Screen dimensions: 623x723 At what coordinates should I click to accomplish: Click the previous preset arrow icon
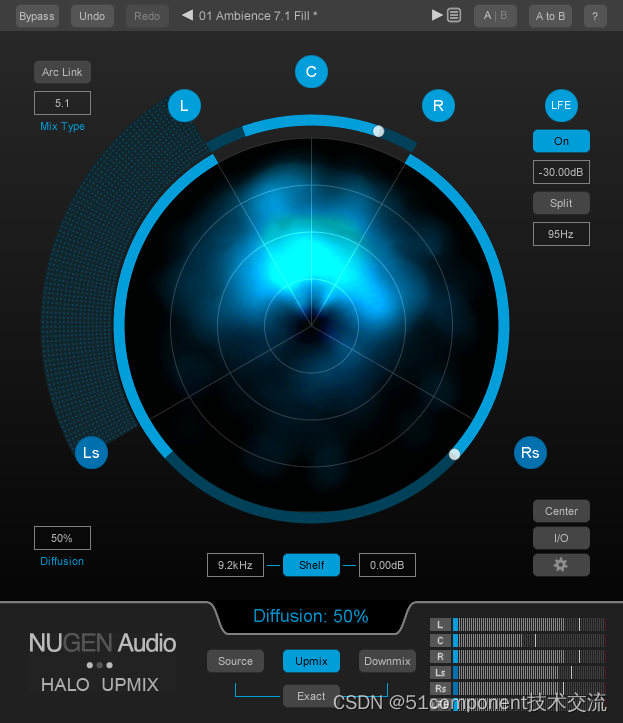[x=188, y=16]
